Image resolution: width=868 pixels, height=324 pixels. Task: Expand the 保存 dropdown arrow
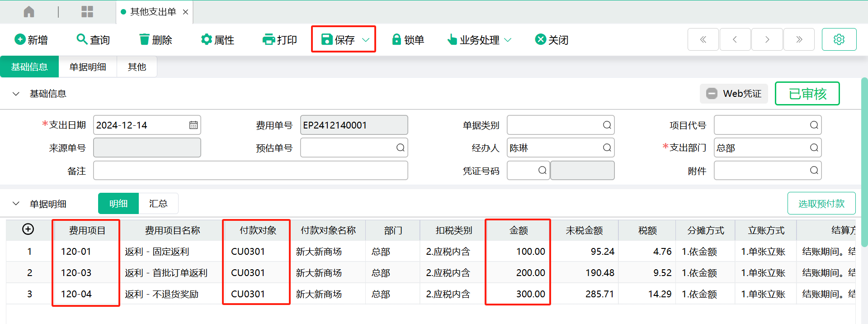(366, 40)
